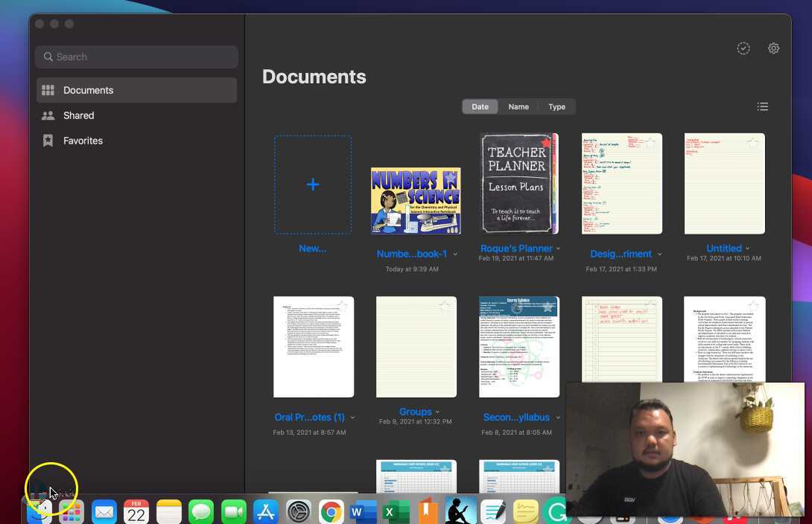Viewport: 812px width, 524px height.
Task: Sort documents by Type
Action: (x=556, y=106)
